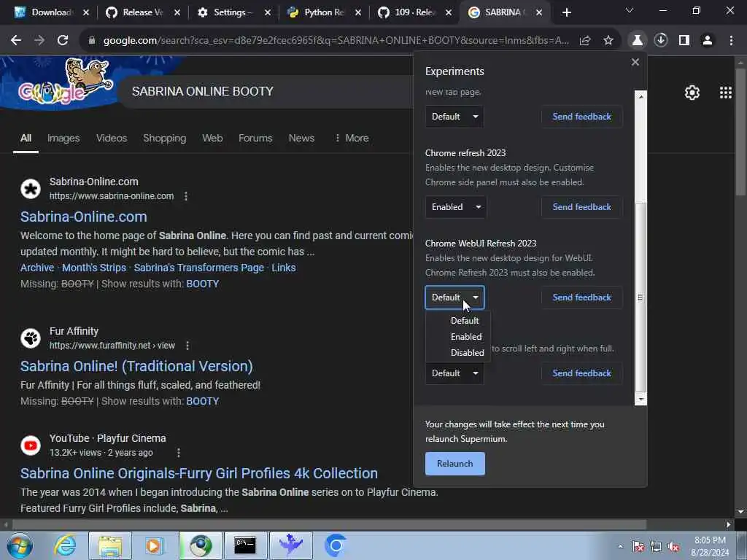Open the profile avatar menu
The width and height of the screenshot is (747, 560).
(x=708, y=41)
